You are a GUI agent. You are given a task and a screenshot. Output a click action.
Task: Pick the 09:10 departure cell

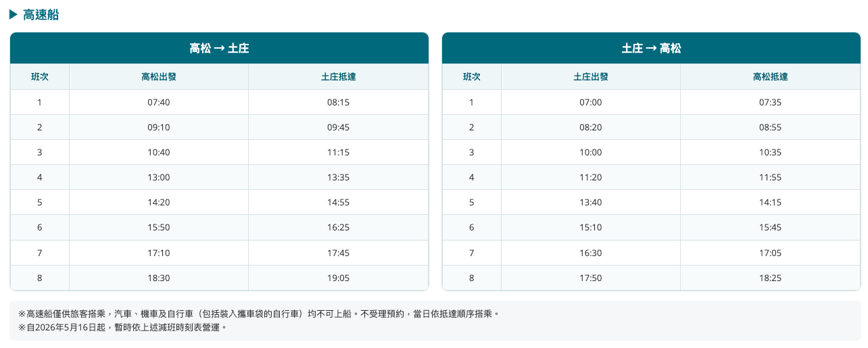point(159,127)
